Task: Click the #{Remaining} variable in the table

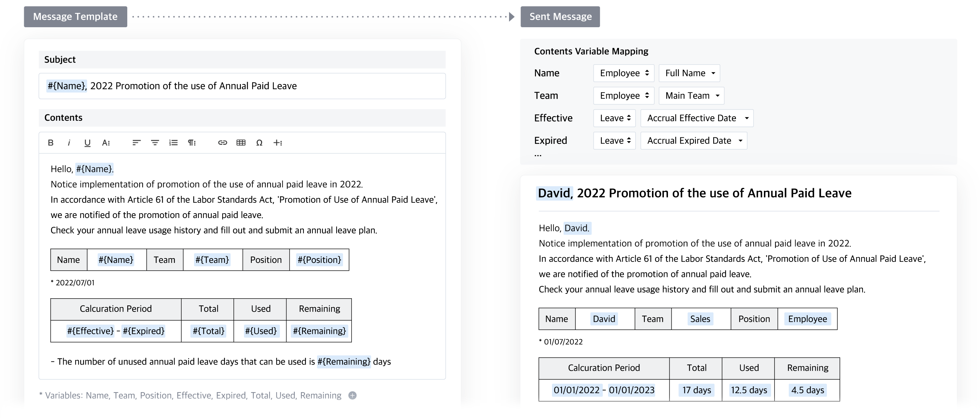Action: tap(319, 331)
